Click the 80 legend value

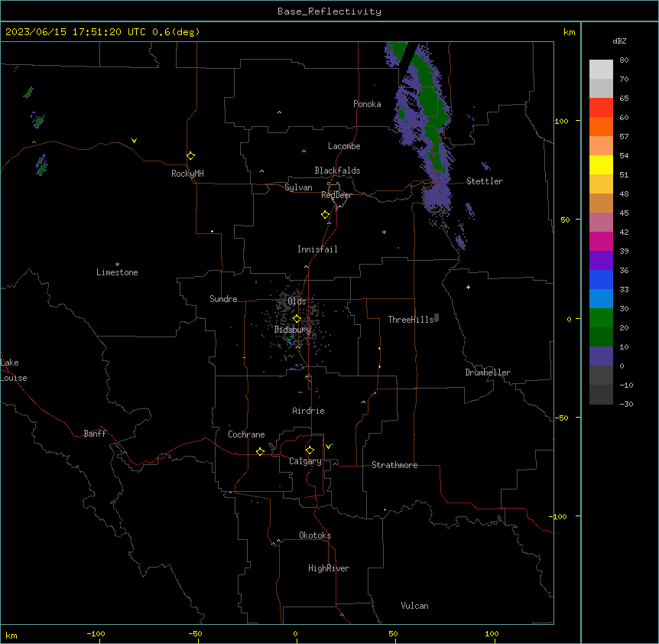[624, 60]
